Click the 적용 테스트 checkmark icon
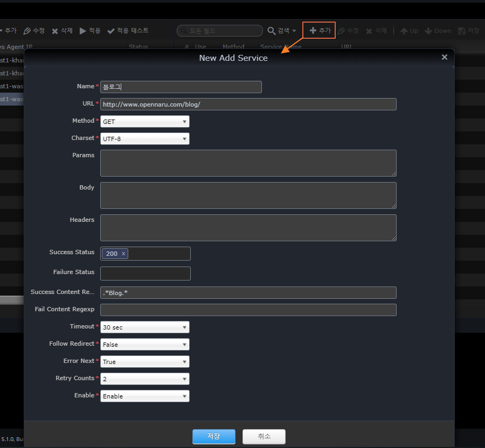 point(111,31)
